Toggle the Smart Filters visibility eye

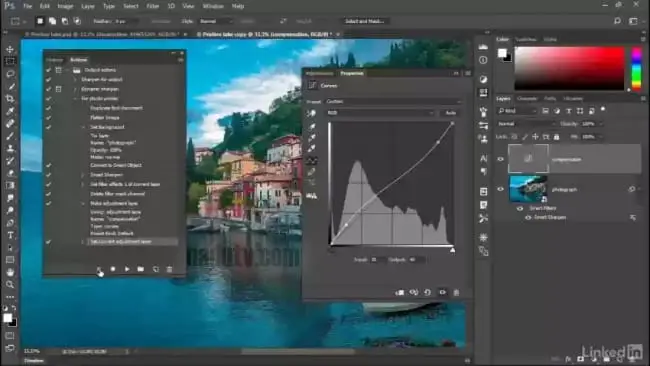520,208
